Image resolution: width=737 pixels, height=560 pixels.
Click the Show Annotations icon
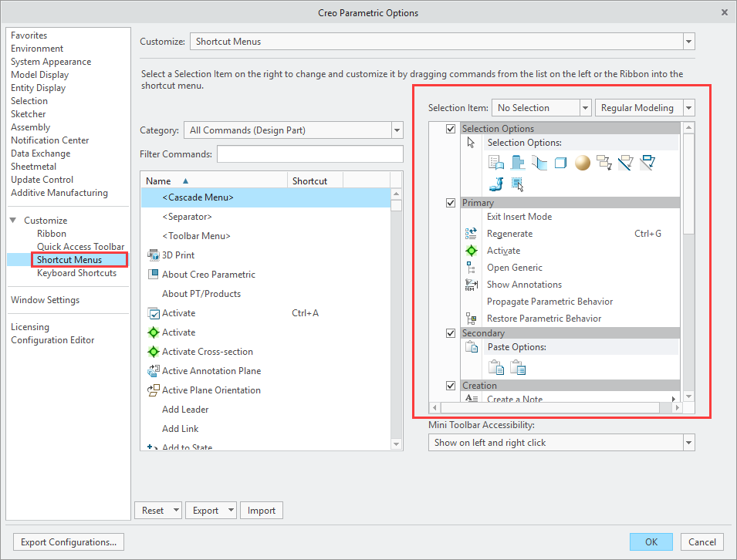[x=471, y=284]
